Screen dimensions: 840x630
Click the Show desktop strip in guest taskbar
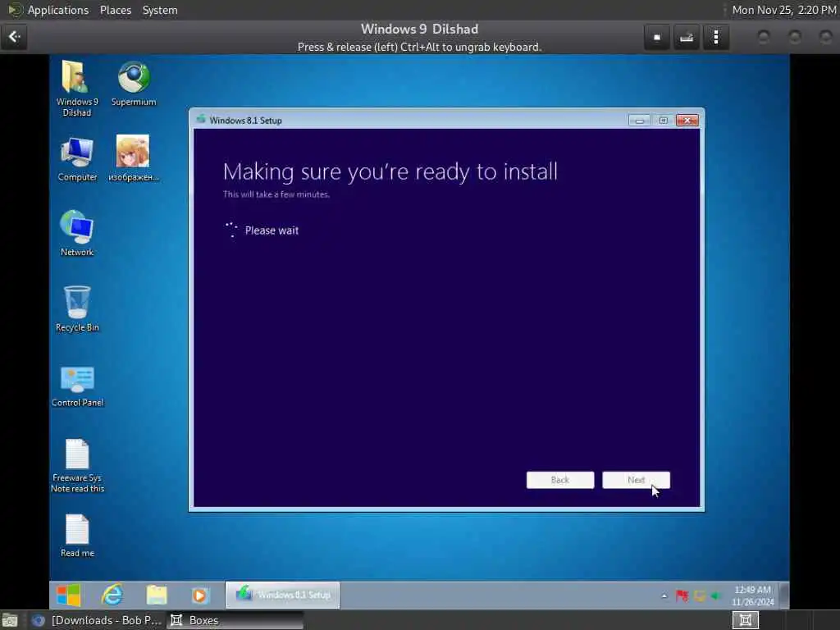[785, 596]
